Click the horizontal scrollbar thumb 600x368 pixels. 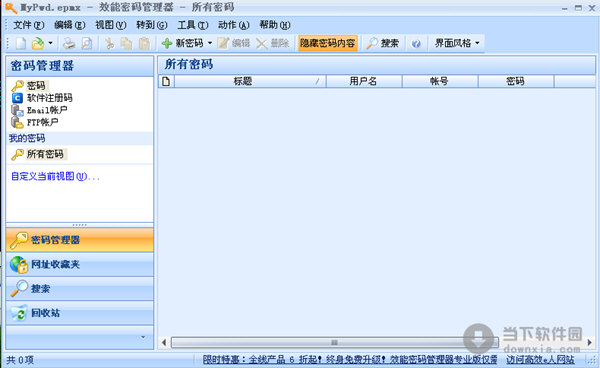tap(334, 342)
